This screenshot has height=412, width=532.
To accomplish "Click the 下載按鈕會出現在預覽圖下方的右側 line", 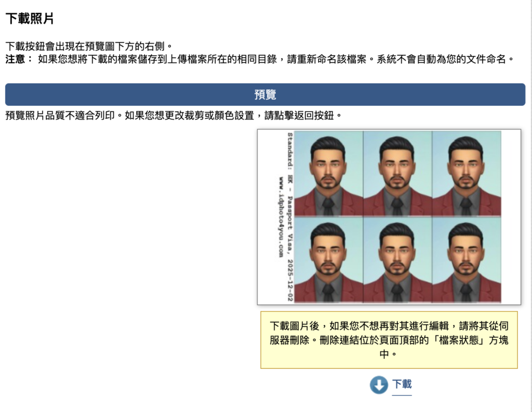I will 89,46.
